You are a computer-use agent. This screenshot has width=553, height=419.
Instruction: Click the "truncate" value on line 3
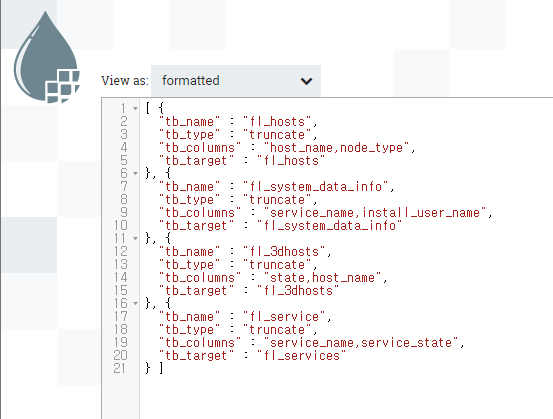[277, 135]
